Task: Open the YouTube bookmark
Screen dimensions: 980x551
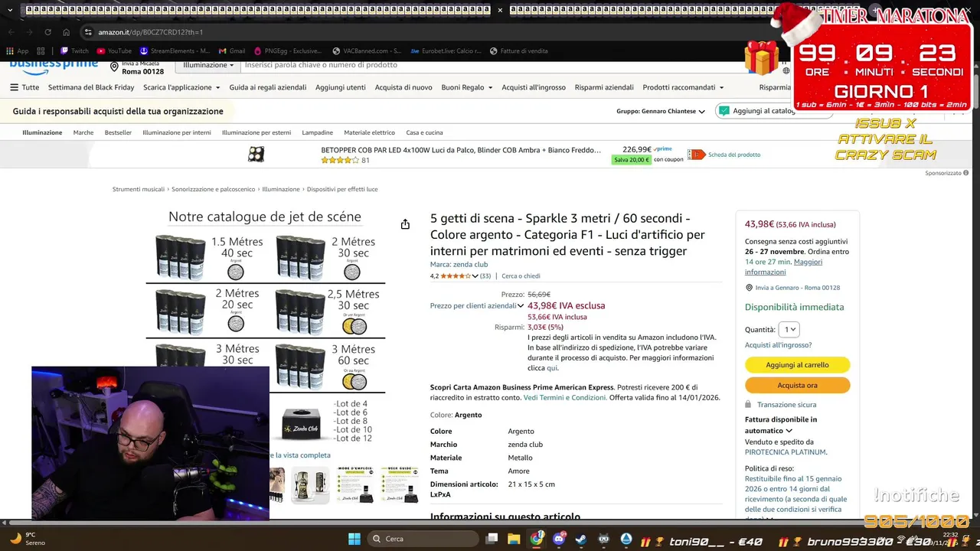Action: 114,51
